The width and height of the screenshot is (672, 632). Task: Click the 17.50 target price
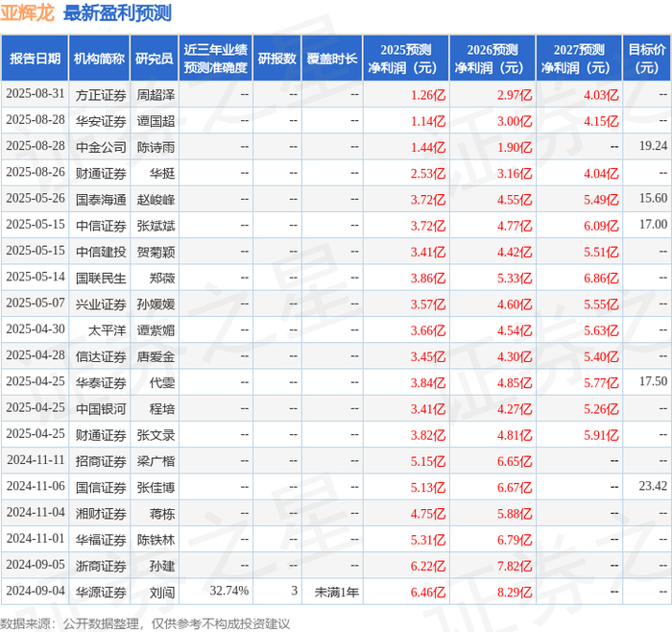(x=653, y=381)
